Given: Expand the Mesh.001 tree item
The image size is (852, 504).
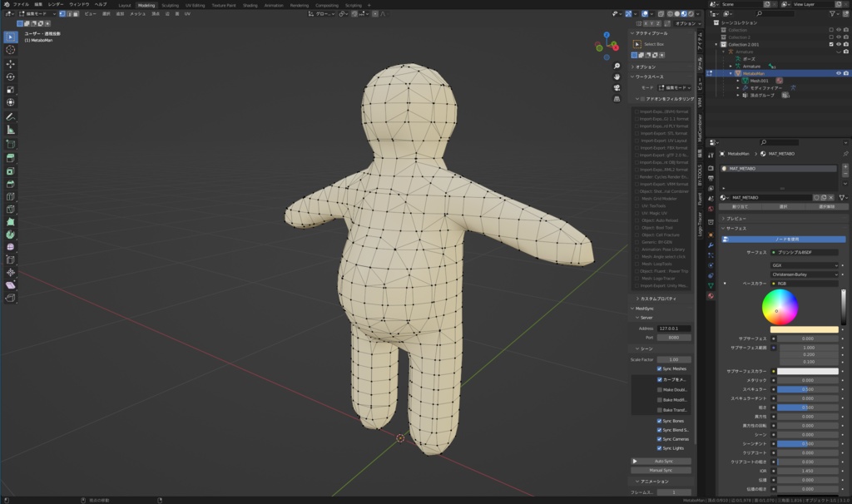Looking at the screenshot, I should click(x=737, y=81).
